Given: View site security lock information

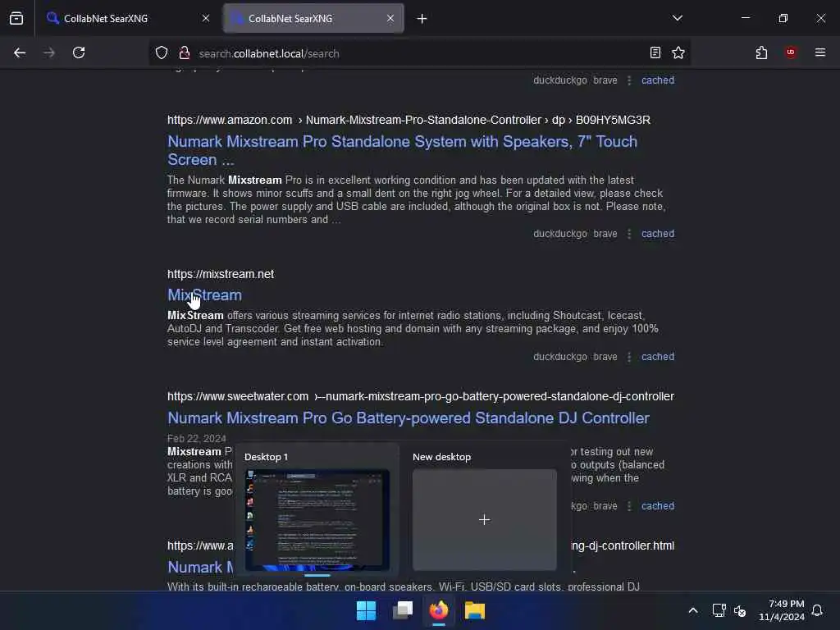Looking at the screenshot, I should click(185, 52).
